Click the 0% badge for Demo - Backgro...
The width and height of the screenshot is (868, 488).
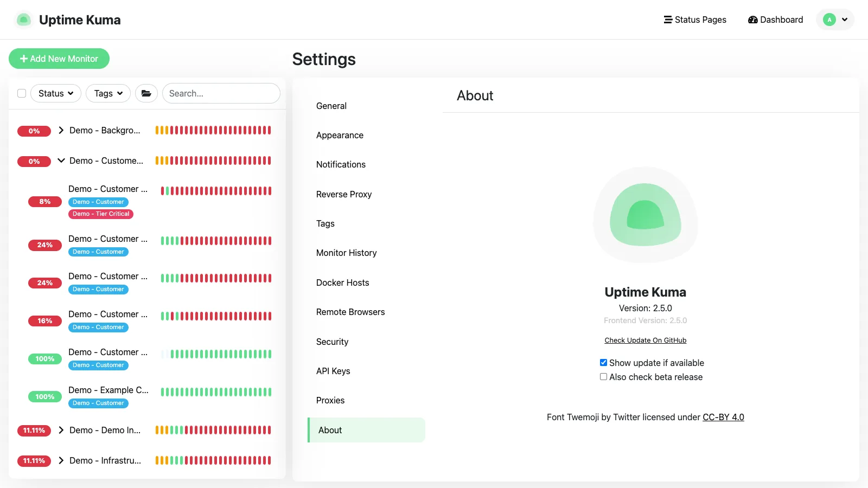(x=34, y=131)
